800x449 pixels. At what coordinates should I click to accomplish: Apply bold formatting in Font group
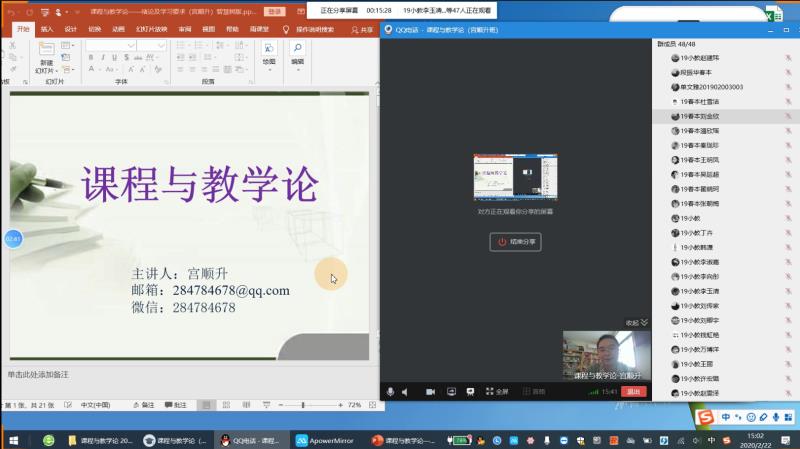(91, 59)
